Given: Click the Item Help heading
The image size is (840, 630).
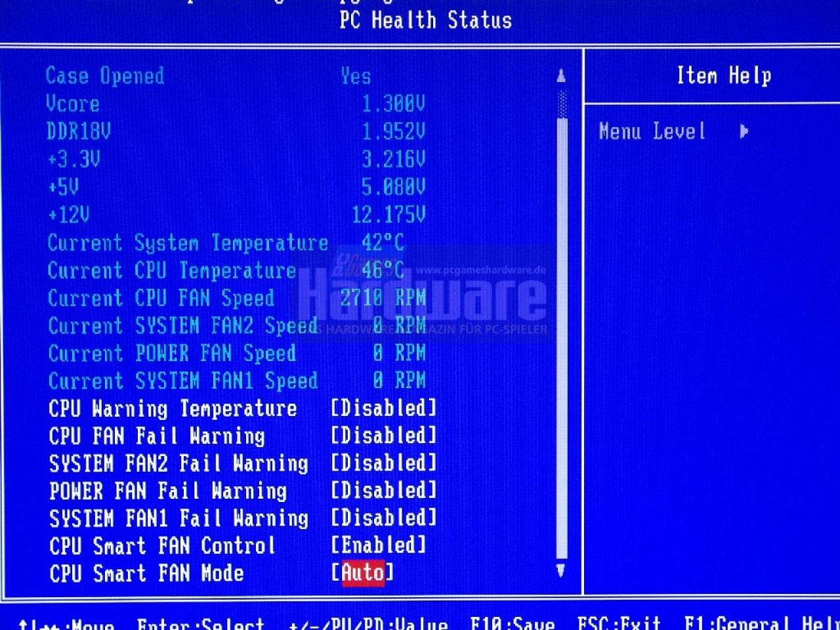Looking at the screenshot, I should click(724, 75).
